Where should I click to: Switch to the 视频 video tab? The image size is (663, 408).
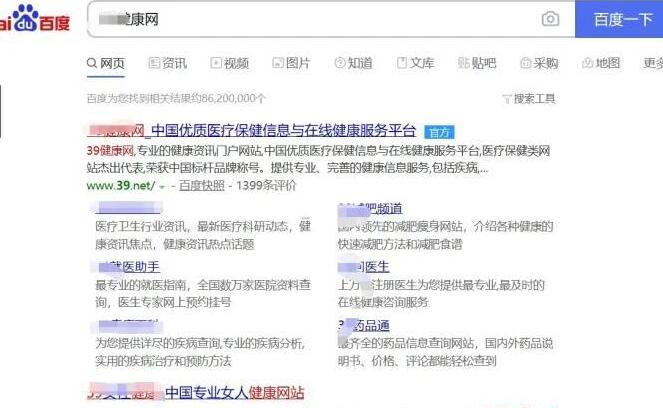point(230,63)
